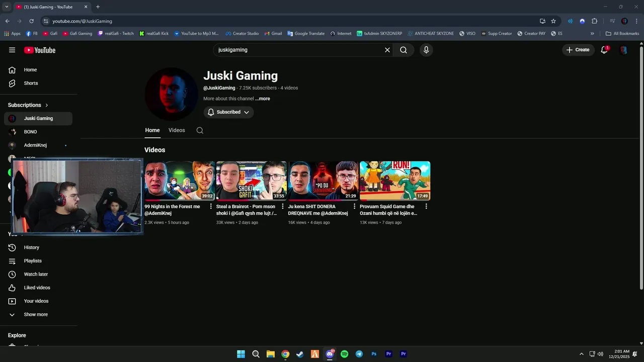Open the notifications bell
Viewport: 644px width, 362px height.
[x=604, y=50]
